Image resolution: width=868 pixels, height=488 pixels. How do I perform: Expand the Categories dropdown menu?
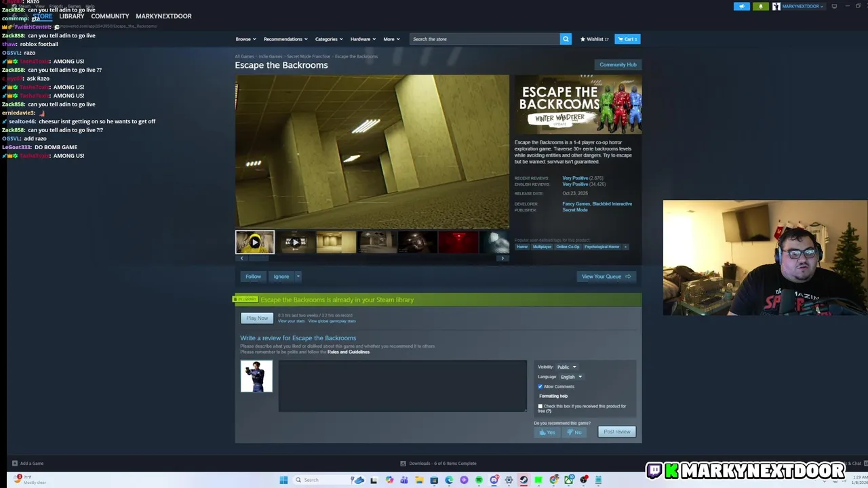click(x=329, y=39)
